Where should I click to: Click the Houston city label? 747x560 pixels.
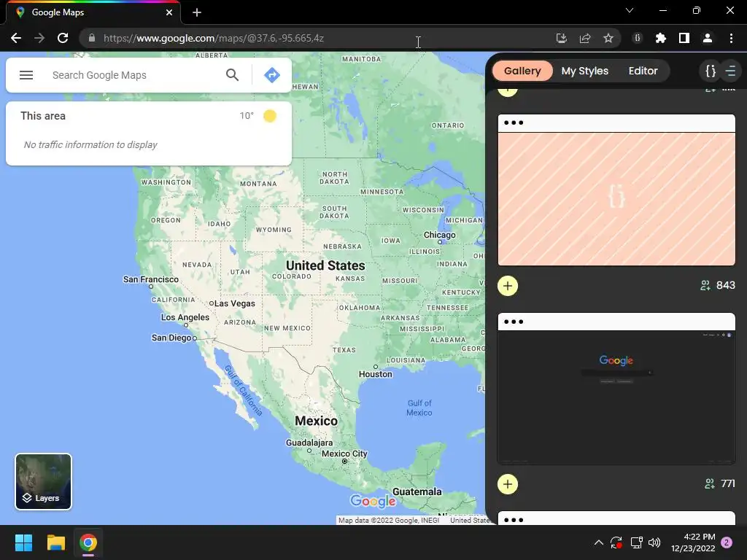(x=376, y=374)
